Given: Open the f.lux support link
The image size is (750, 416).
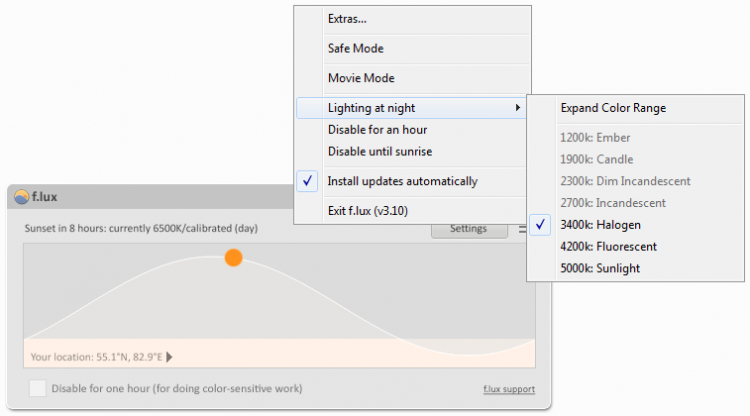Looking at the screenshot, I should coord(508,389).
